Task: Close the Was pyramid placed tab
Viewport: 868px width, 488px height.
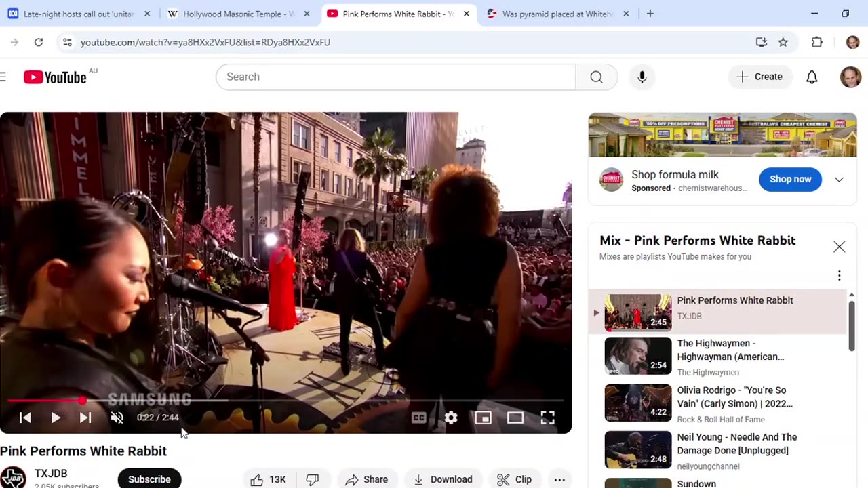Action: [626, 14]
